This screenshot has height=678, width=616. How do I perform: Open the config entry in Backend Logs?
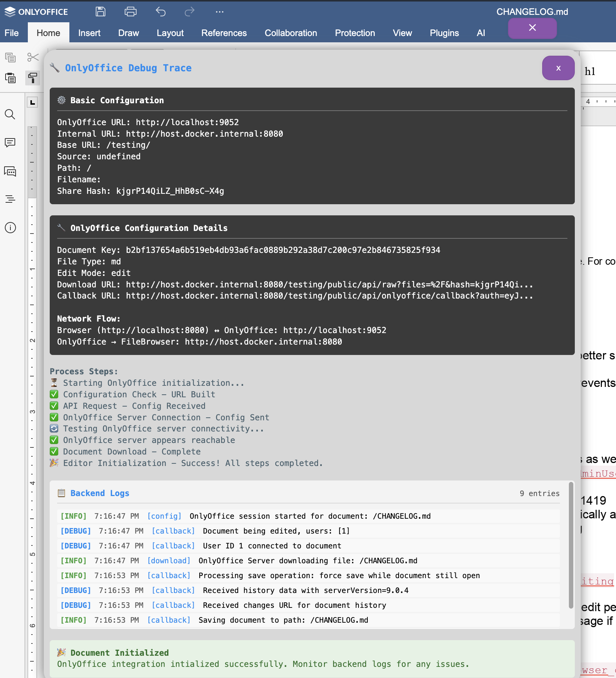click(164, 516)
